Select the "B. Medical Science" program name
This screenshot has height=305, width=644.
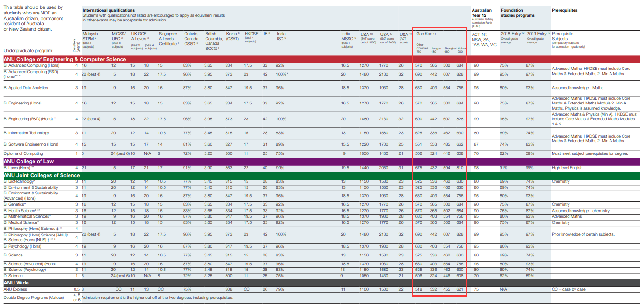tap(21, 222)
